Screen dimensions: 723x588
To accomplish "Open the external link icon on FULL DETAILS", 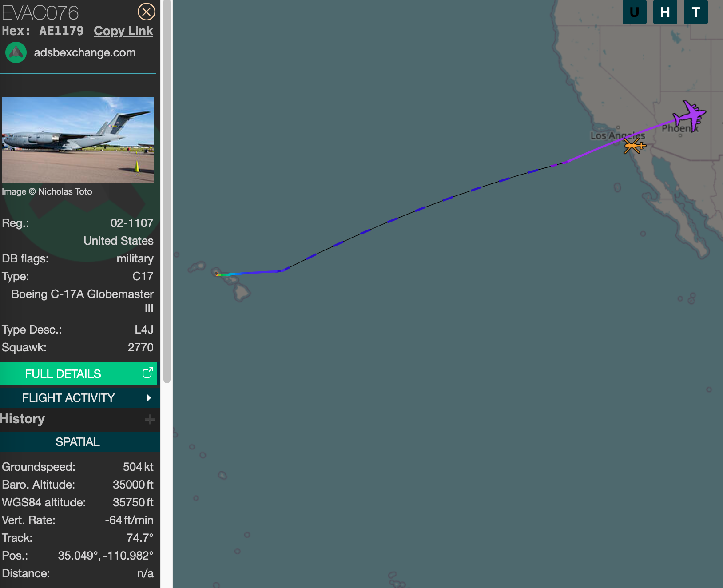I will click(x=147, y=373).
